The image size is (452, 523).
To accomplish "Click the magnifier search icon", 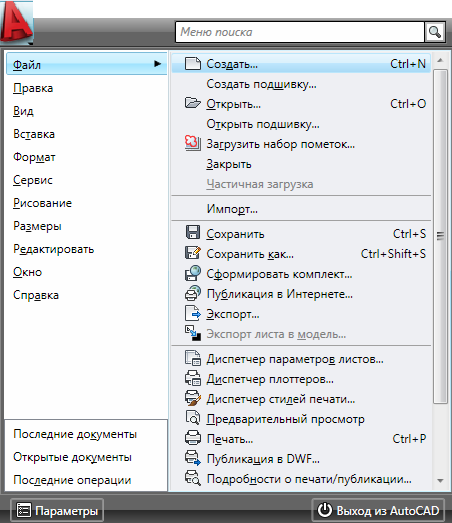I will pyautogui.click(x=435, y=32).
